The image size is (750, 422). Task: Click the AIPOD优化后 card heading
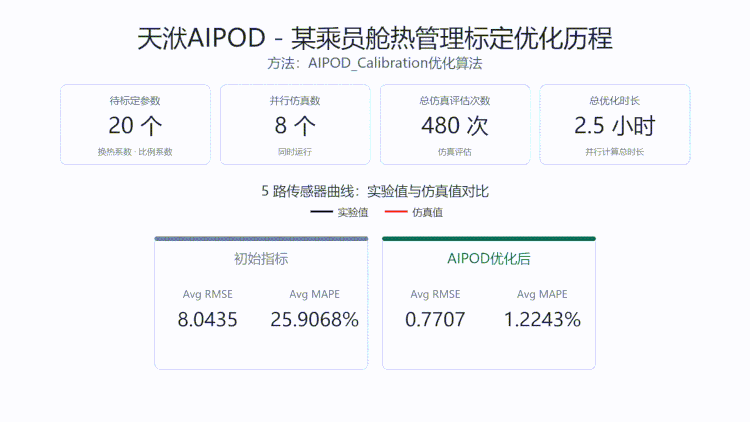(489, 259)
